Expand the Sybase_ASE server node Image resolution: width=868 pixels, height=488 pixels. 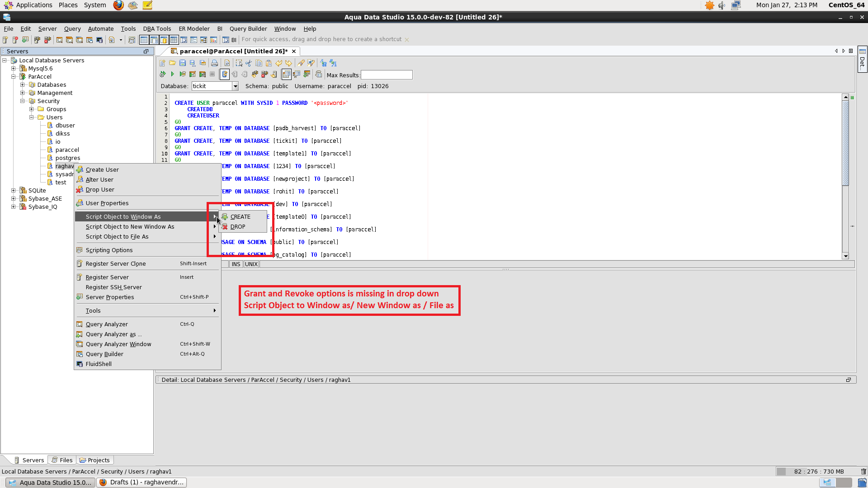[14, 199]
